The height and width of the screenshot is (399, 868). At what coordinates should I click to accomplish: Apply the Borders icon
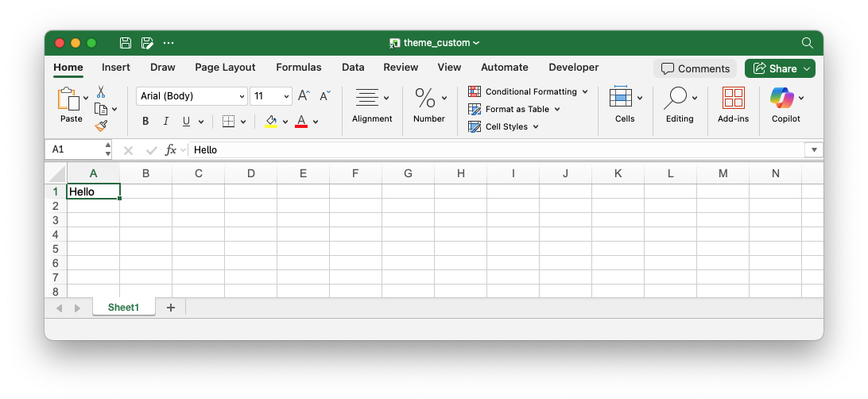(229, 121)
